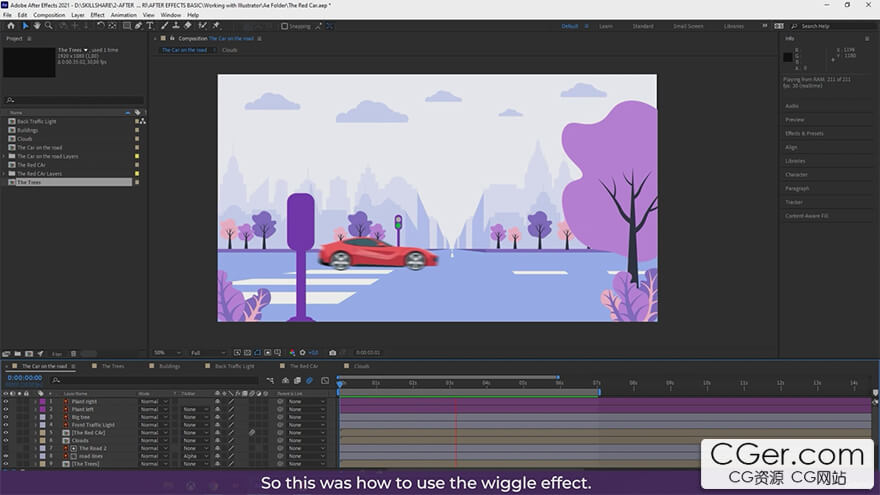Hide the Plant right layer
The image size is (880, 495).
click(6, 402)
